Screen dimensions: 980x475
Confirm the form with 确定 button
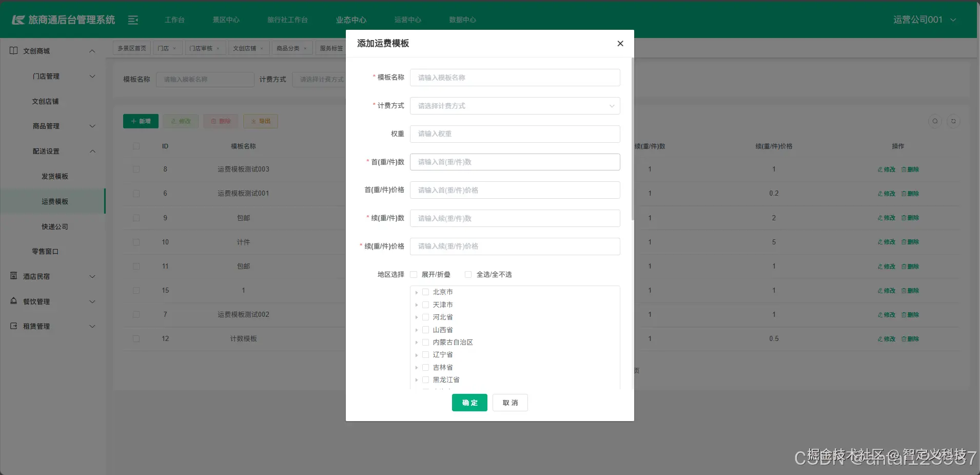469,403
